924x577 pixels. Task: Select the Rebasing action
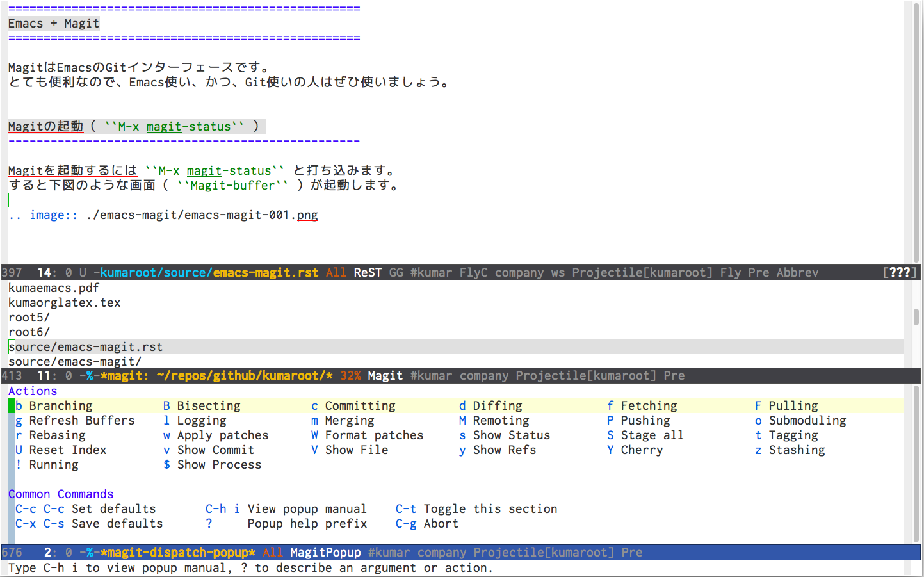(x=51, y=435)
